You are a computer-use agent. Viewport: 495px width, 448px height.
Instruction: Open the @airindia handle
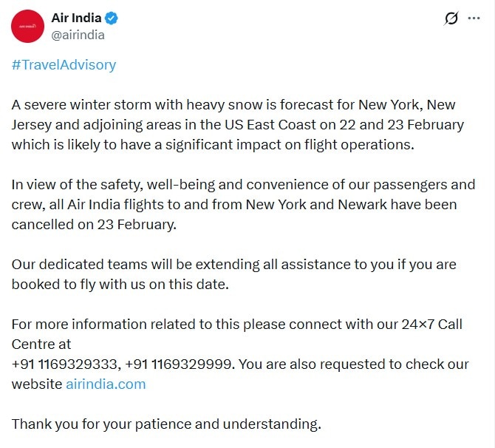pos(78,35)
